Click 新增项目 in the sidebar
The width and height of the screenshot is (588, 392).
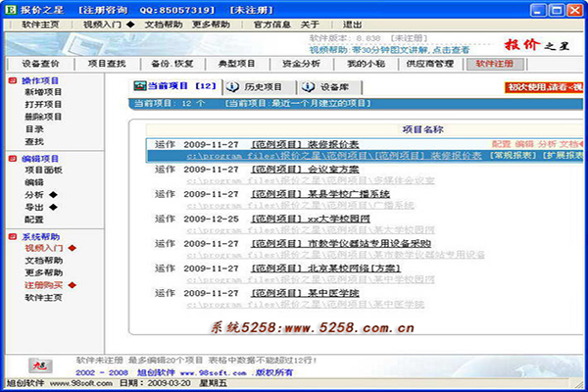coord(42,92)
